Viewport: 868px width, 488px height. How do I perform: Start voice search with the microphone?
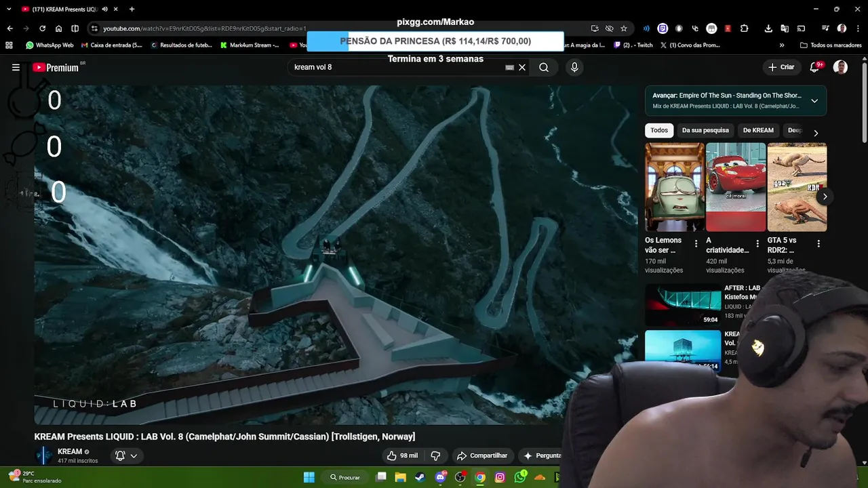click(x=574, y=67)
